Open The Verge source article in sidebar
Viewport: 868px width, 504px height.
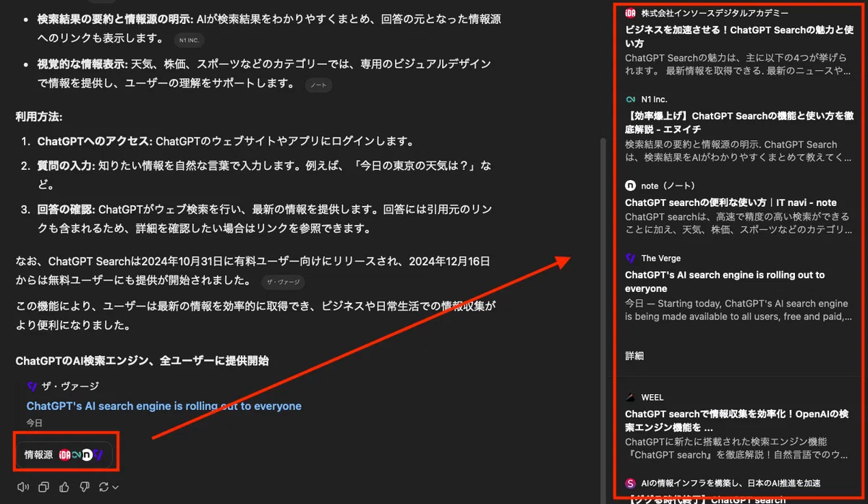(x=725, y=281)
